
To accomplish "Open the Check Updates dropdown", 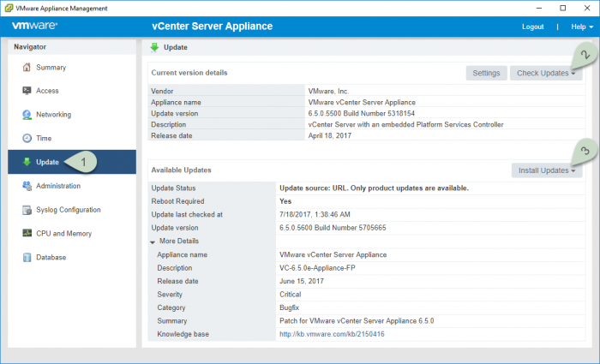I will pyautogui.click(x=546, y=73).
